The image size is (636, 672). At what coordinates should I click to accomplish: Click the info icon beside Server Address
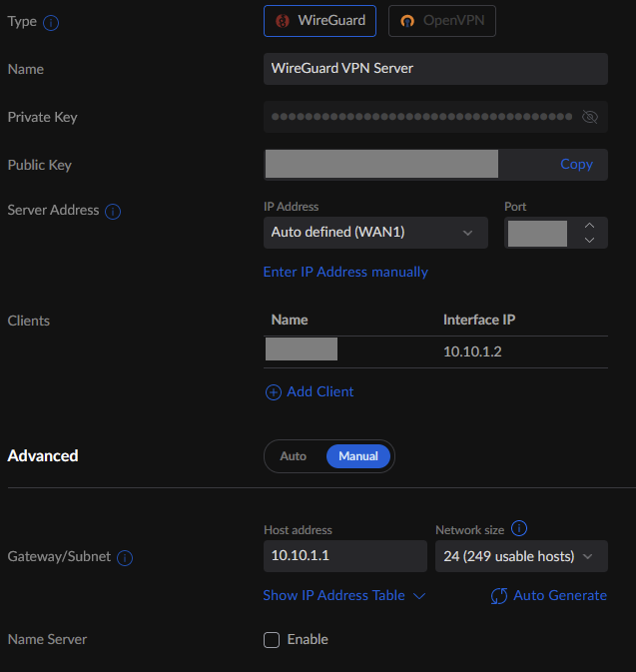pos(113,212)
